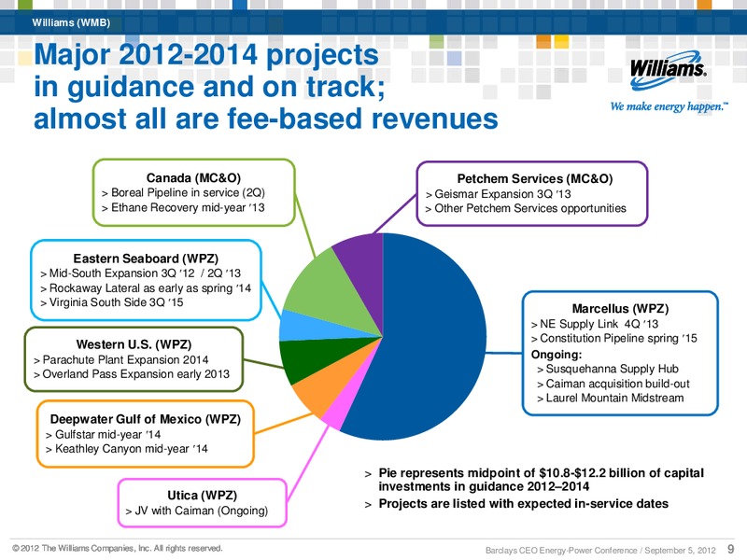Click the slide title "Major 2012-2014 projects"
This screenshot has width=747, height=560.
click(x=206, y=55)
